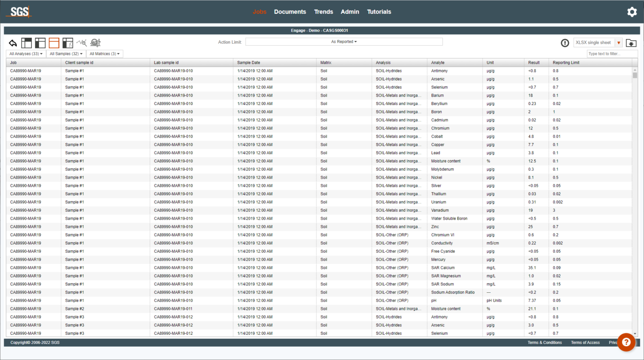
Task: Open the trend line search icon
Action: [x=81, y=43]
